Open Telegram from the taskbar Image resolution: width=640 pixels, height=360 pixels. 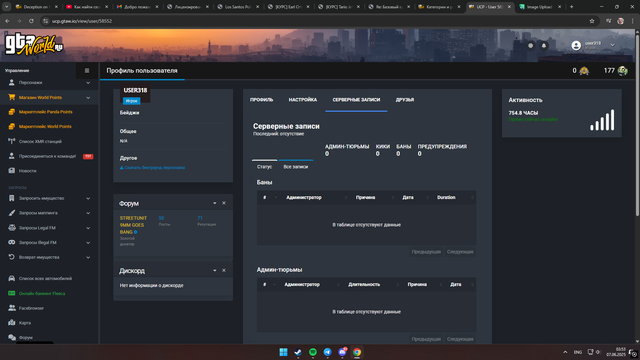tap(327, 352)
